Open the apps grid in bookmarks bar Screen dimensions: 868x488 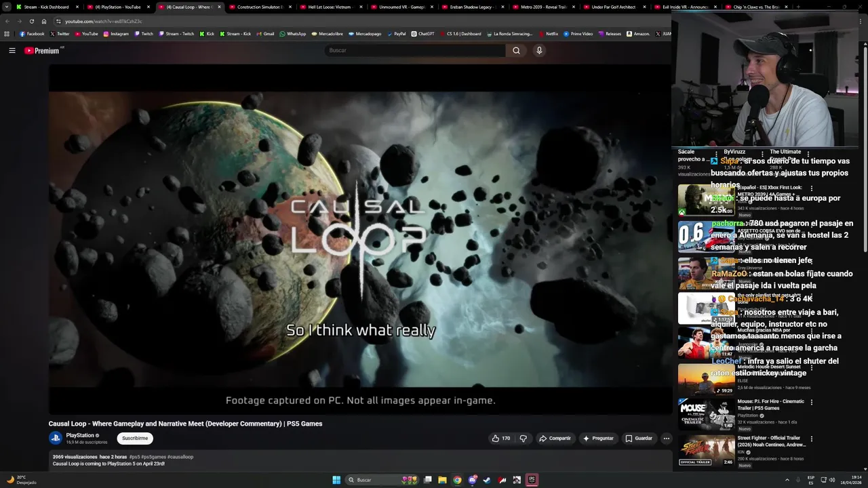pos(7,33)
